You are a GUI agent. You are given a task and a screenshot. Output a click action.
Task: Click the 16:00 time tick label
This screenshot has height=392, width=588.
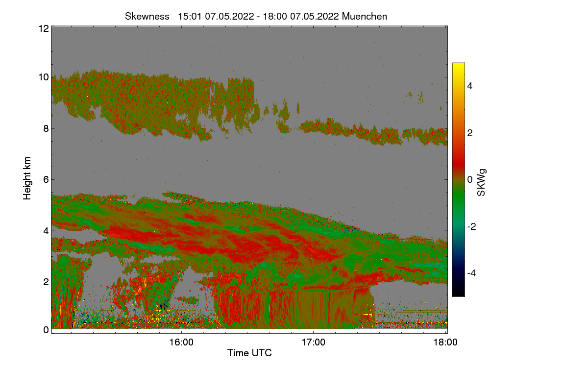click(181, 343)
